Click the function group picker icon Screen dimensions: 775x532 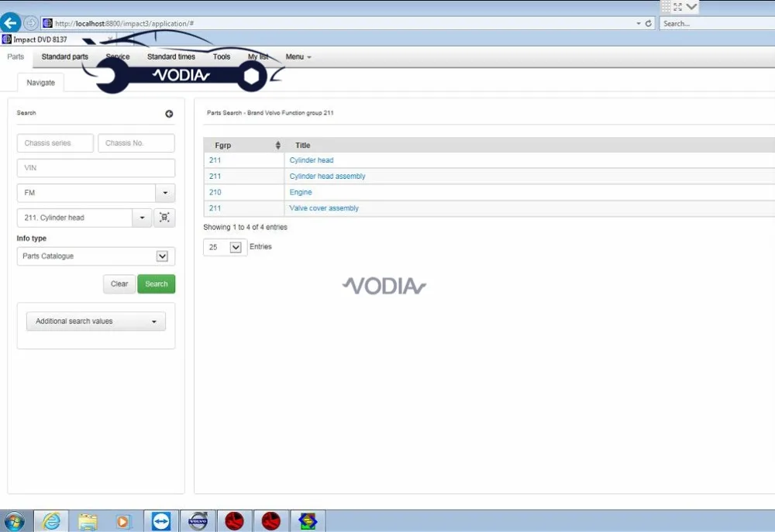point(164,218)
